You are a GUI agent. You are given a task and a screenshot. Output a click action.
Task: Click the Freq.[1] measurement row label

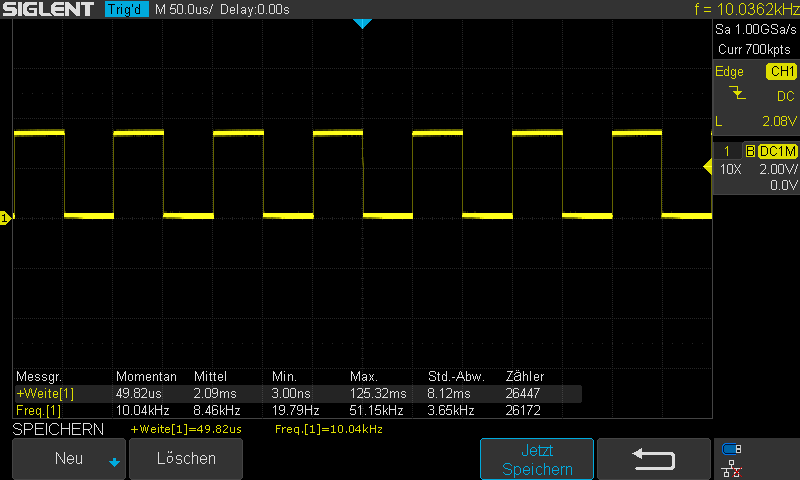tap(38, 411)
